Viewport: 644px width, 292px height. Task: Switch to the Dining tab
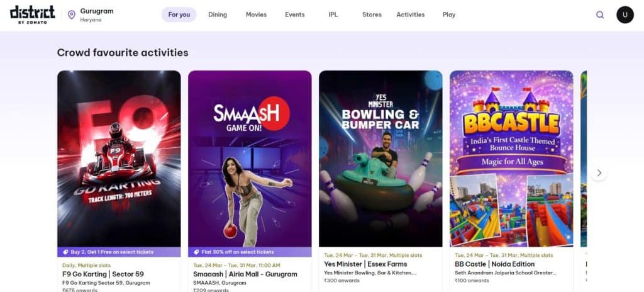(x=218, y=14)
